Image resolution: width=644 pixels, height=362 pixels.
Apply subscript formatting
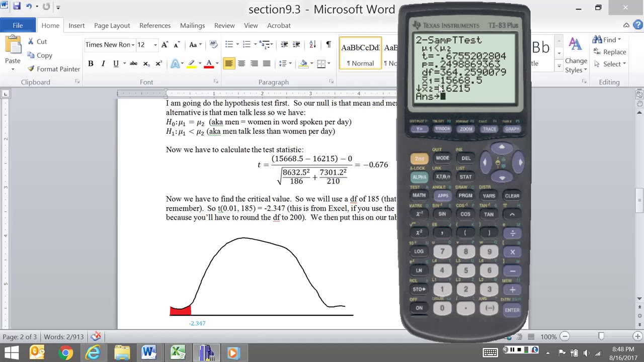146,63
